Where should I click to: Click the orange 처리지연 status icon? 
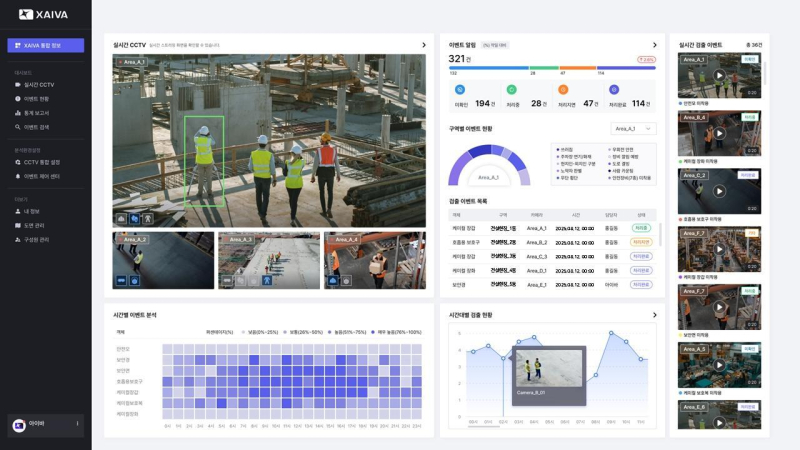pos(563,90)
